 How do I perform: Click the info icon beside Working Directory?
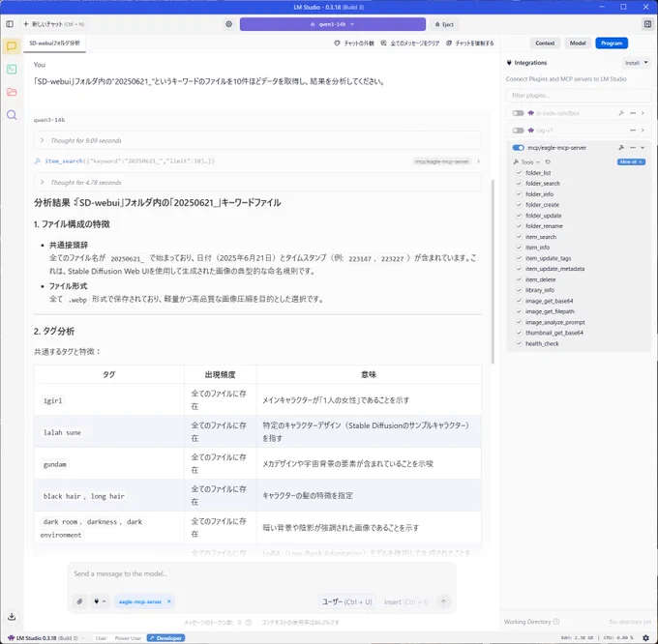coord(556,622)
